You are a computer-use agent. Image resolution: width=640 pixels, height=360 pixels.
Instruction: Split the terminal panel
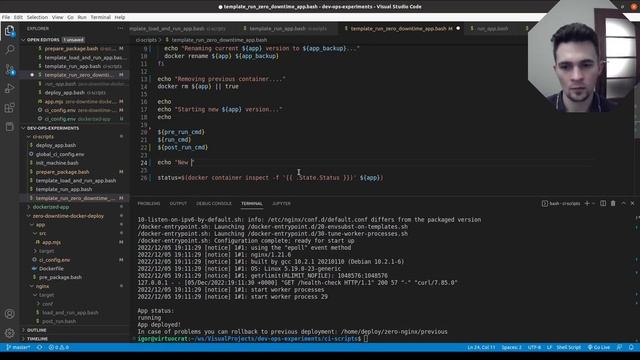pyautogui.click(x=603, y=203)
